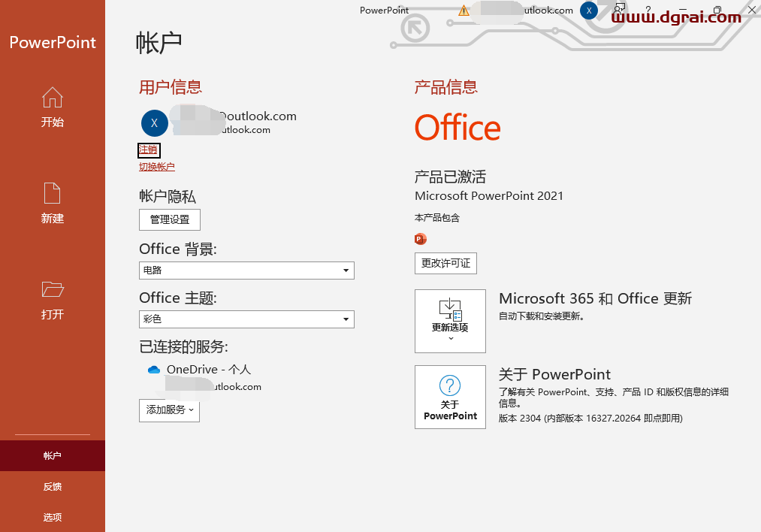Click the account avatar in title bar
The width and height of the screenshot is (761, 532).
[589, 11]
